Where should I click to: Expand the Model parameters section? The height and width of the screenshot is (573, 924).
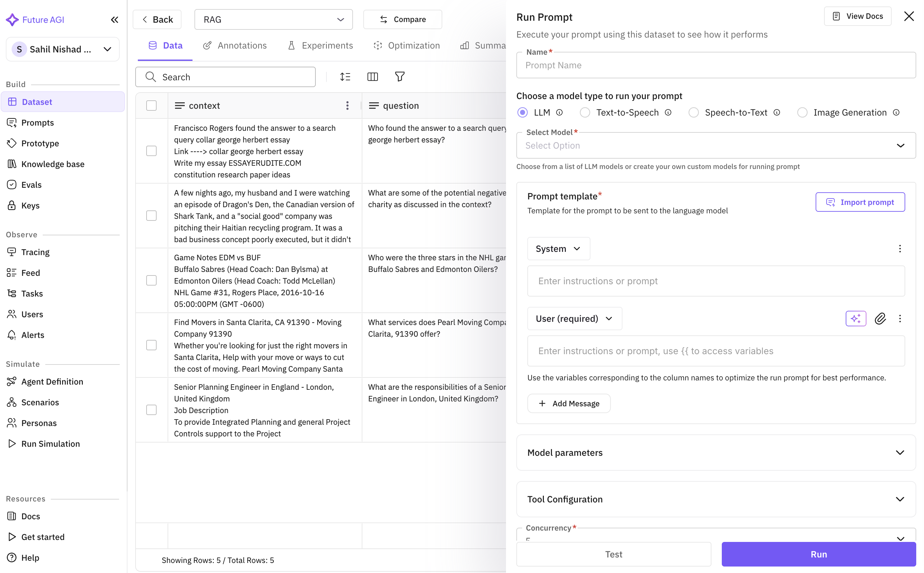click(x=716, y=453)
